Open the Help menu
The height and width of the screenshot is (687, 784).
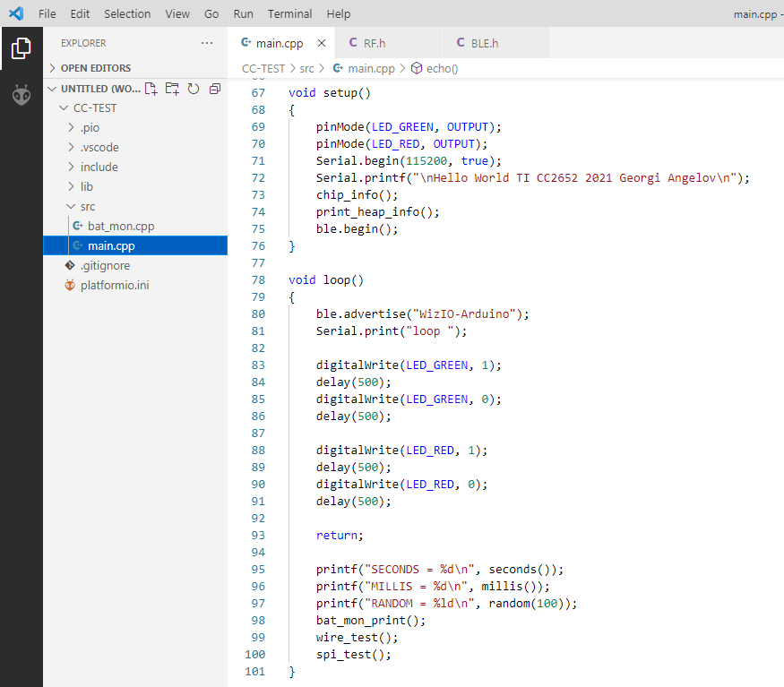tap(339, 13)
